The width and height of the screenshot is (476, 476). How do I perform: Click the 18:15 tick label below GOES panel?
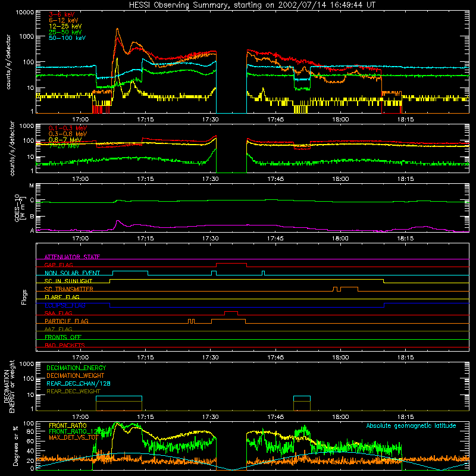tap(406, 239)
